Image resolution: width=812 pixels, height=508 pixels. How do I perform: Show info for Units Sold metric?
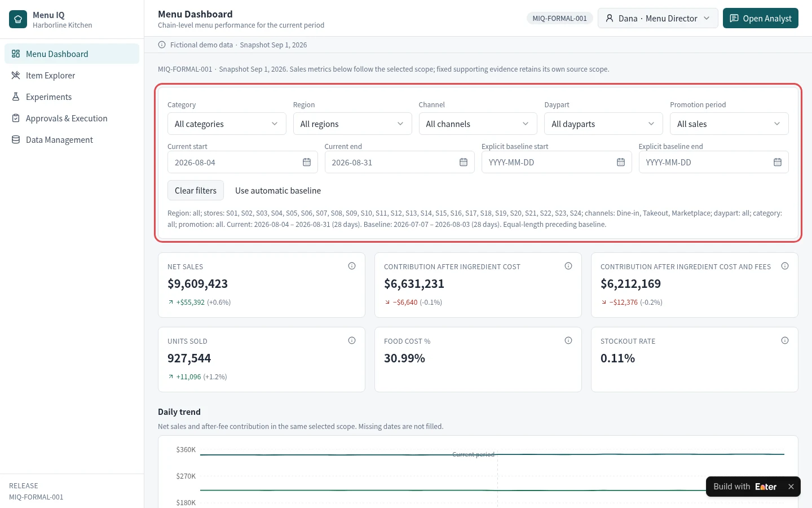tap(352, 340)
